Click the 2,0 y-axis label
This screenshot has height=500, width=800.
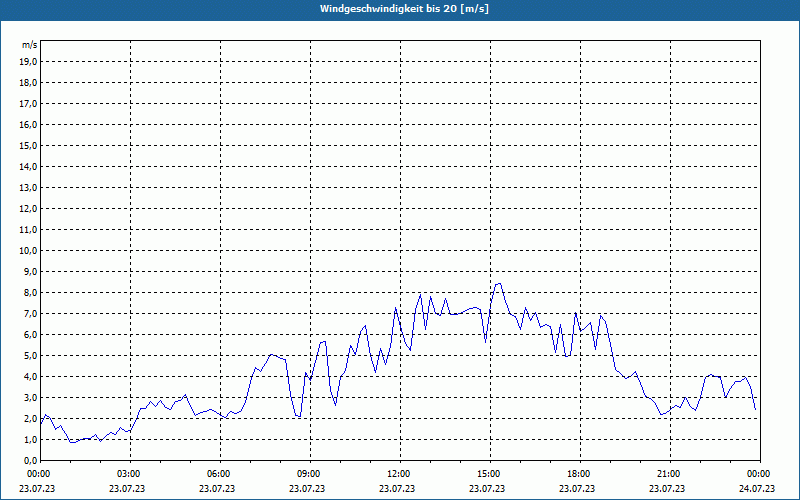(31, 418)
